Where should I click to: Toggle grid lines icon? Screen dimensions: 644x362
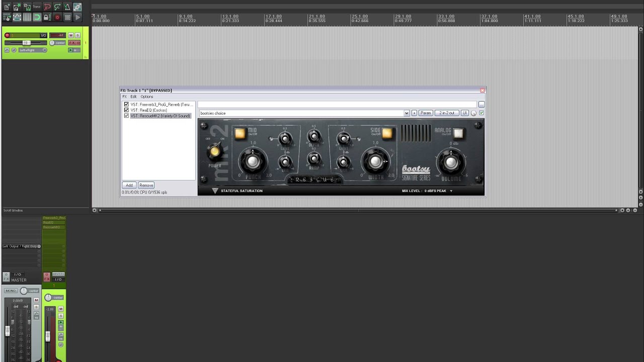point(27,17)
